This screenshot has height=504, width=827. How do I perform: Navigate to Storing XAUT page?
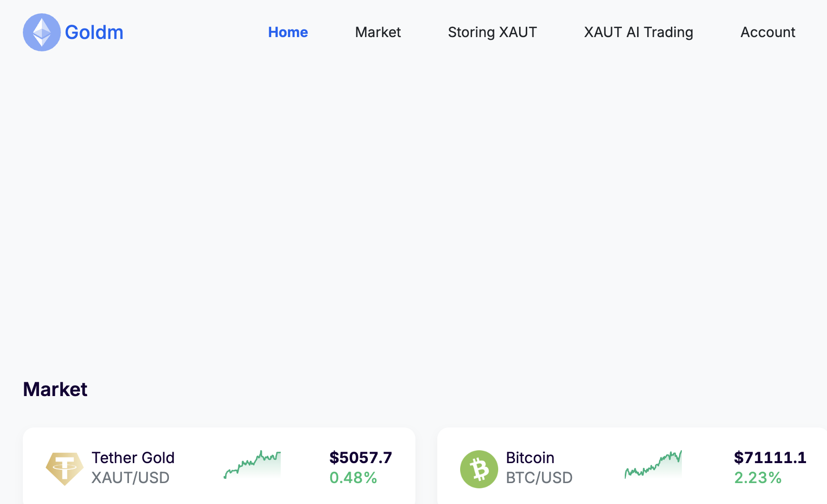pos(492,32)
